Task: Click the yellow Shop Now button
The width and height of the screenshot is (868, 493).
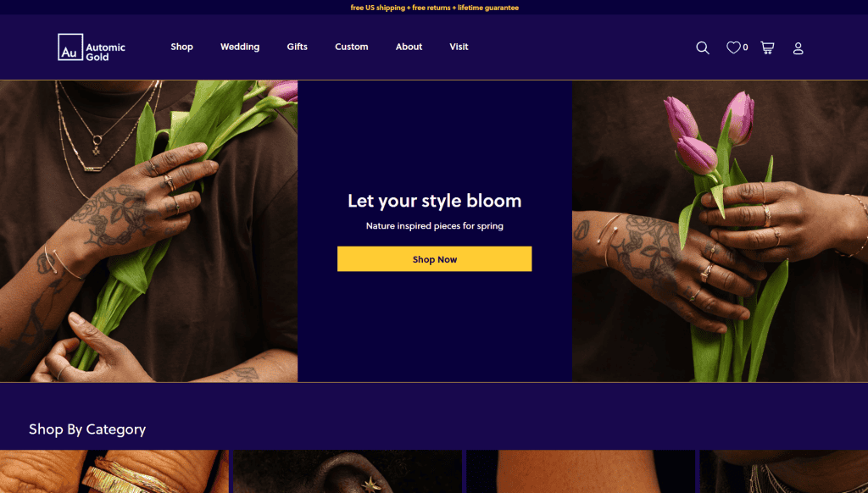Action: tap(435, 259)
